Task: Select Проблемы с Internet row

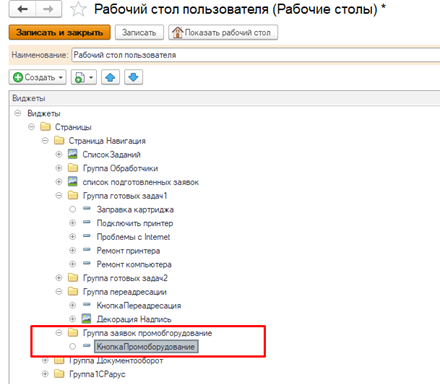Action: coord(133,237)
